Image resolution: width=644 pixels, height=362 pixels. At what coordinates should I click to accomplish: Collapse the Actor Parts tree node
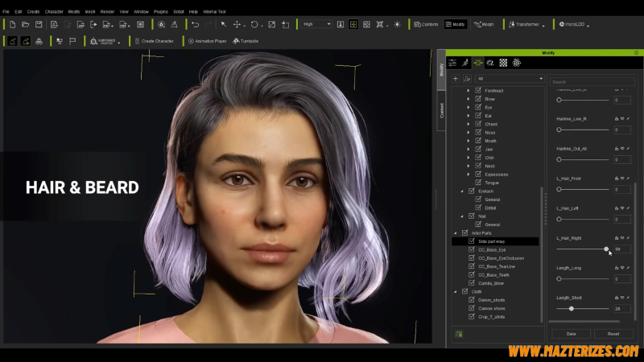point(455,233)
